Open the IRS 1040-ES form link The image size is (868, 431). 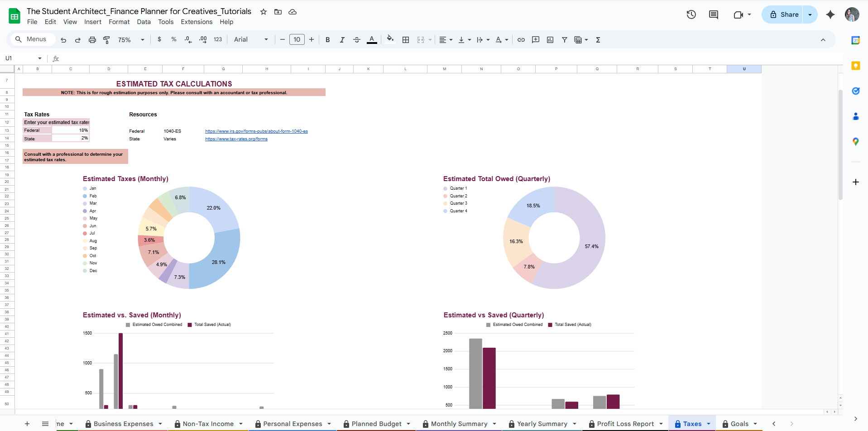tap(256, 131)
